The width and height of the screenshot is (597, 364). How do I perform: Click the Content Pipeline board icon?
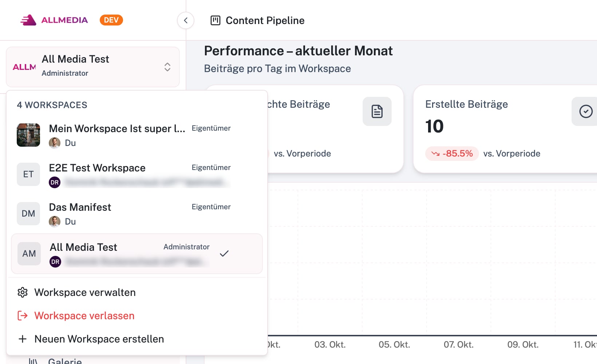pos(216,20)
